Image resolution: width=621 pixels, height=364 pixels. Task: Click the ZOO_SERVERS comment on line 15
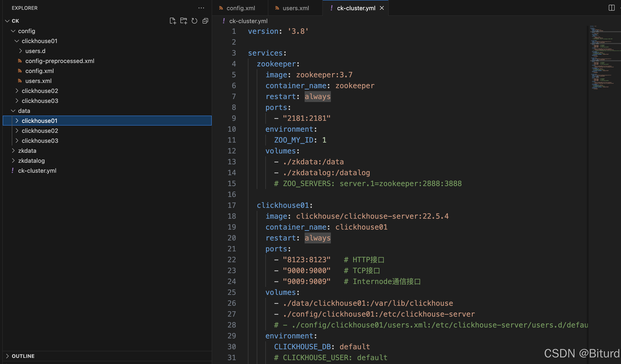pyautogui.click(x=368, y=184)
